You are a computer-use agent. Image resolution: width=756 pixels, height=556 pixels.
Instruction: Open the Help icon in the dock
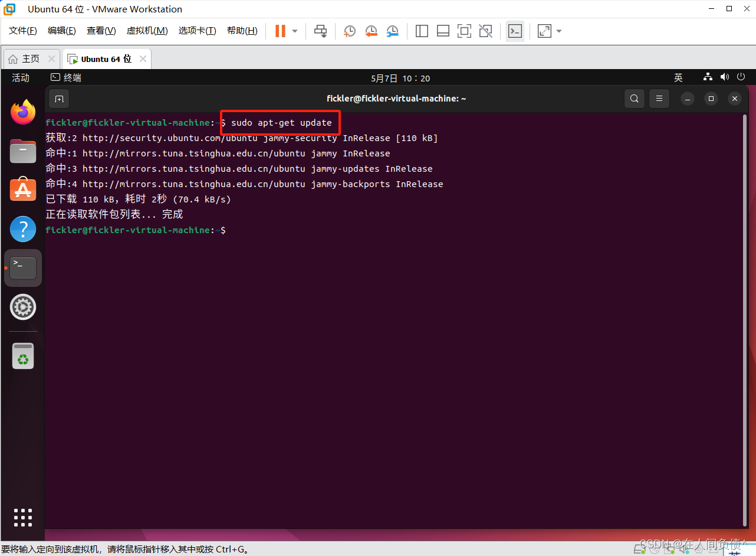[x=23, y=229]
